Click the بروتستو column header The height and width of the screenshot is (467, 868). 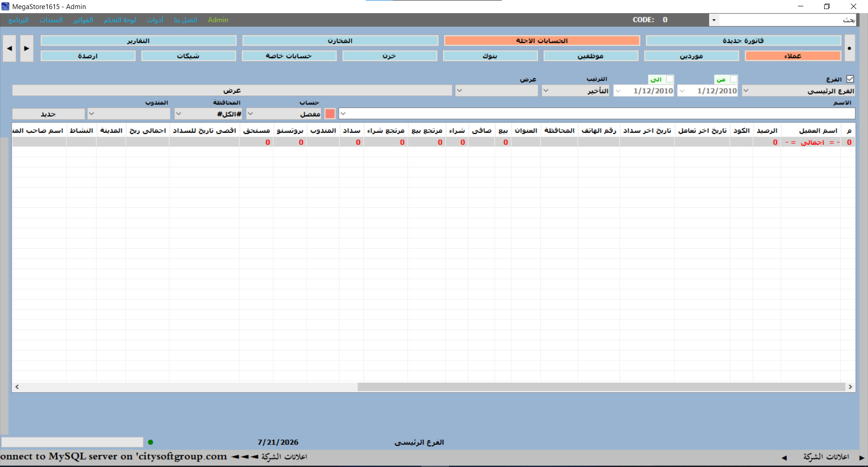[x=290, y=131]
